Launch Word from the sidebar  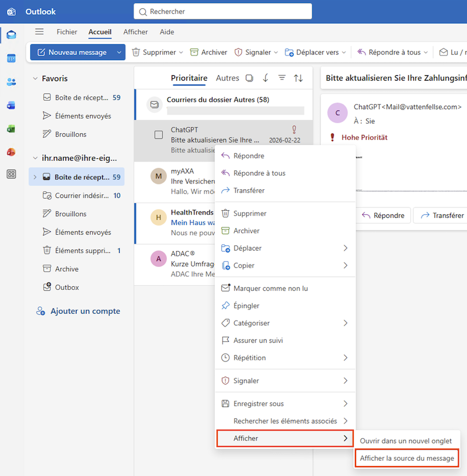11,105
